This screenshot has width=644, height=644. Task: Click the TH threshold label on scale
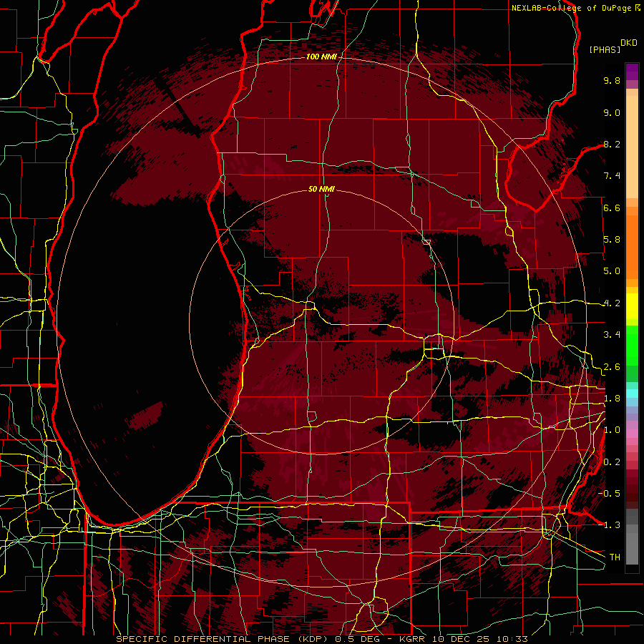pos(615,557)
